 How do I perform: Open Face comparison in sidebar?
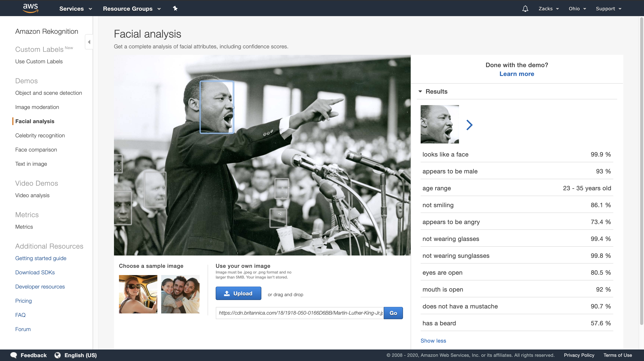(x=36, y=150)
